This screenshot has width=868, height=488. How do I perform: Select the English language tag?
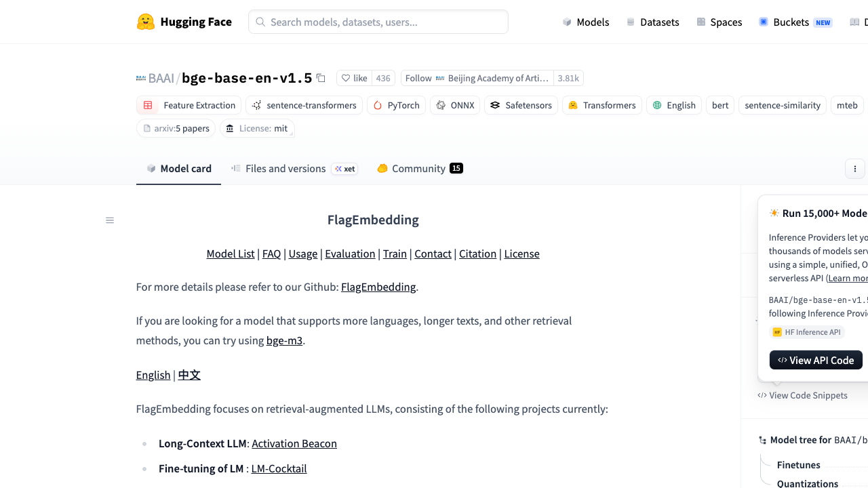(674, 105)
